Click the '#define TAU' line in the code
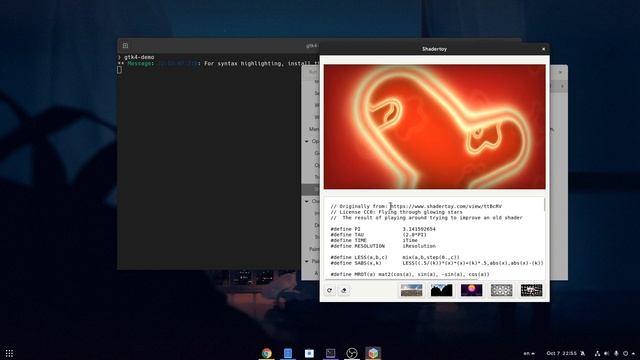Image resolution: width=640 pixels, height=360 pixels. click(378, 235)
